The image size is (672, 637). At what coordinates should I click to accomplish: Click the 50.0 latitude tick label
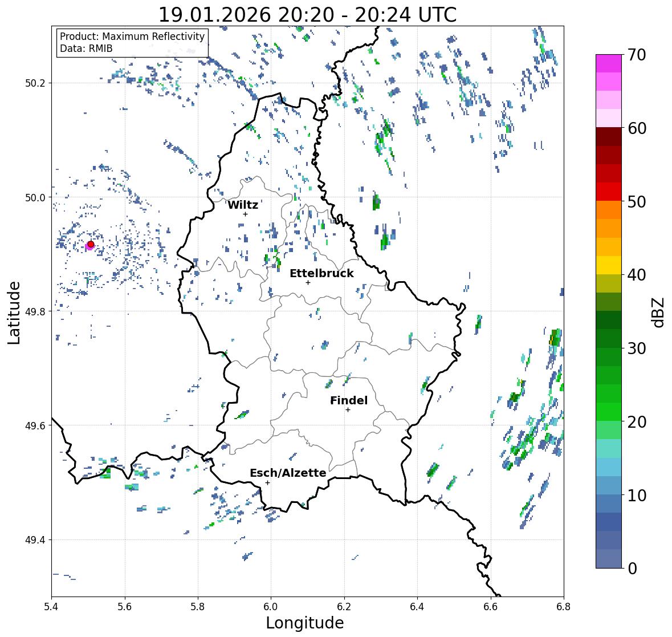click(x=35, y=198)
